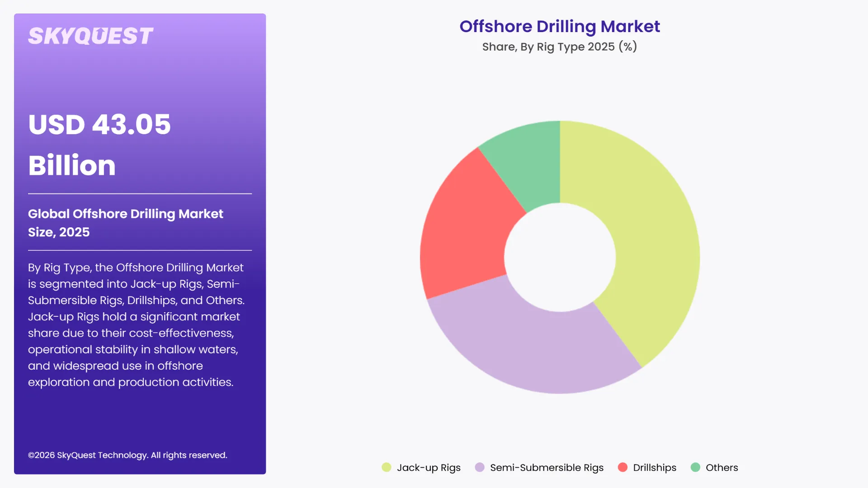
Task: Click the USD 43.05 Billion value
Action: (x=99, y=145)
